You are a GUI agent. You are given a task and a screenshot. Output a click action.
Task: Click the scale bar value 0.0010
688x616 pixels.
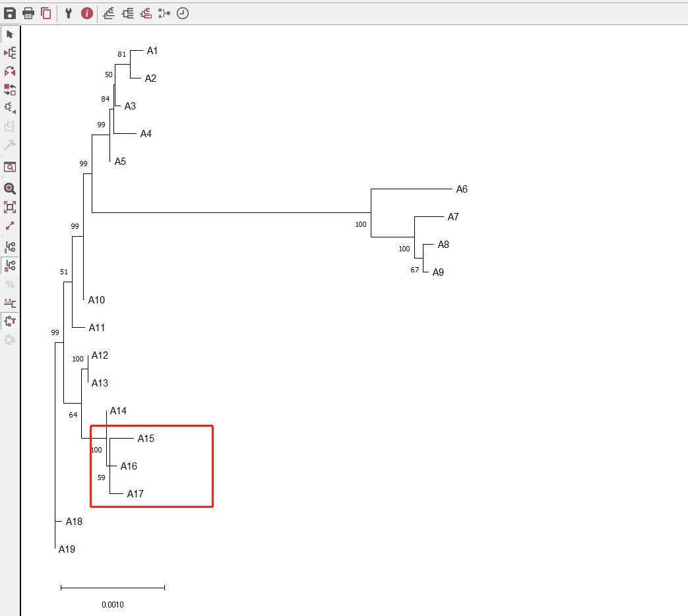tap(113, 604)
